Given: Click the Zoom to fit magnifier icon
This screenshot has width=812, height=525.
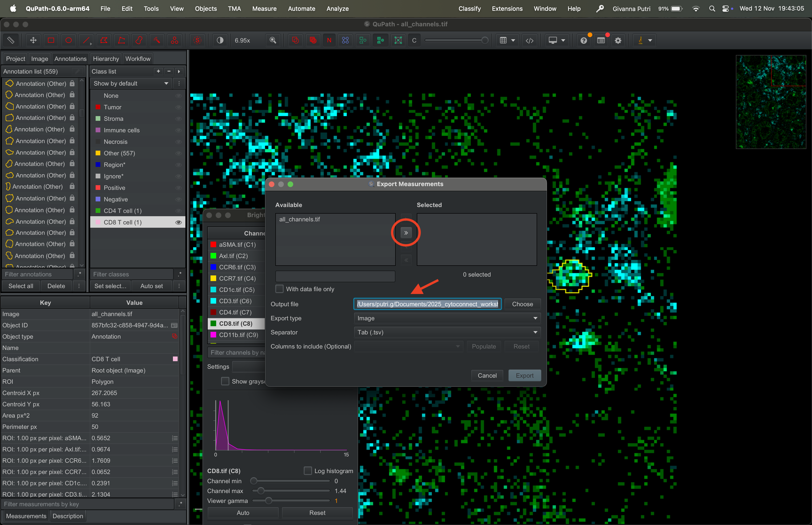Looking at the screenshot, I should tap(273, 40).
